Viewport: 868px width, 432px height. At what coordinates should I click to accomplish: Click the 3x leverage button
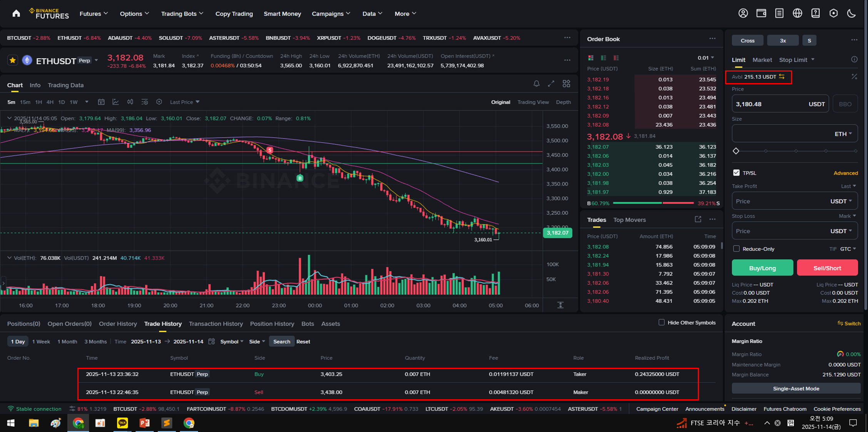(783, 40)
